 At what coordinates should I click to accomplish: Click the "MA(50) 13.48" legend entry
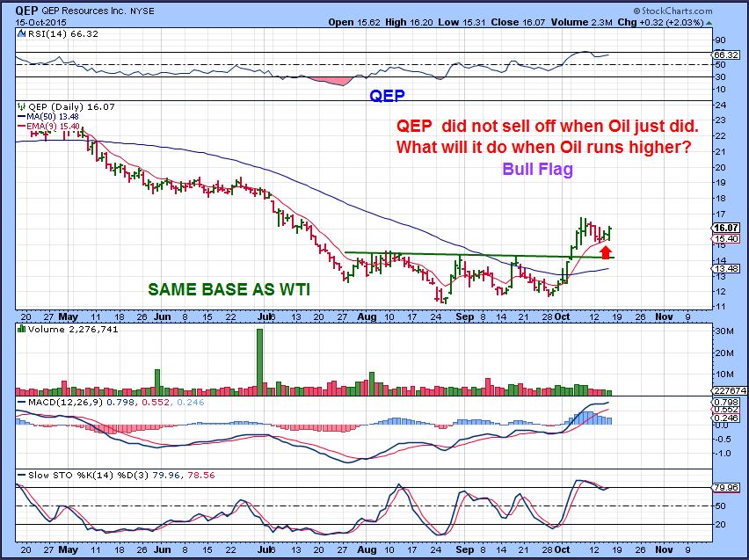point(48,117)
